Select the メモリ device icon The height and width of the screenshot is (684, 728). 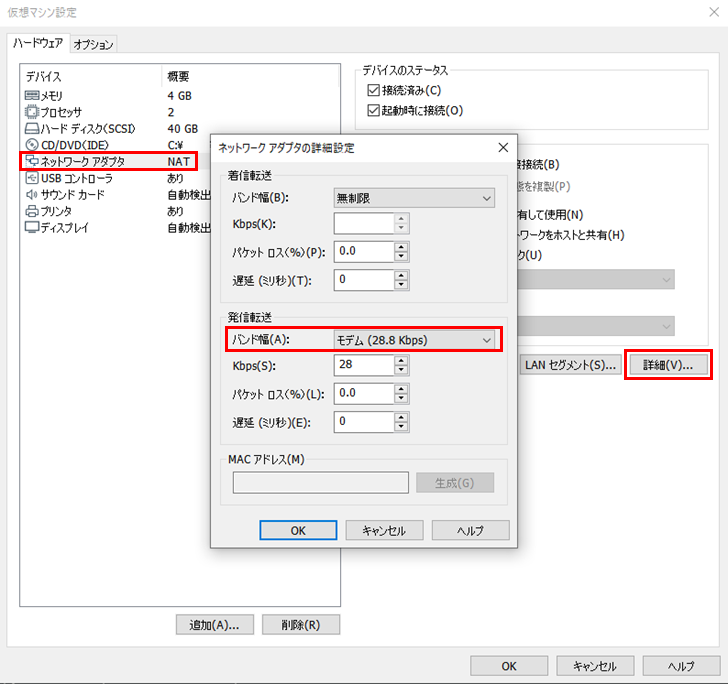(x=32, y=96)
